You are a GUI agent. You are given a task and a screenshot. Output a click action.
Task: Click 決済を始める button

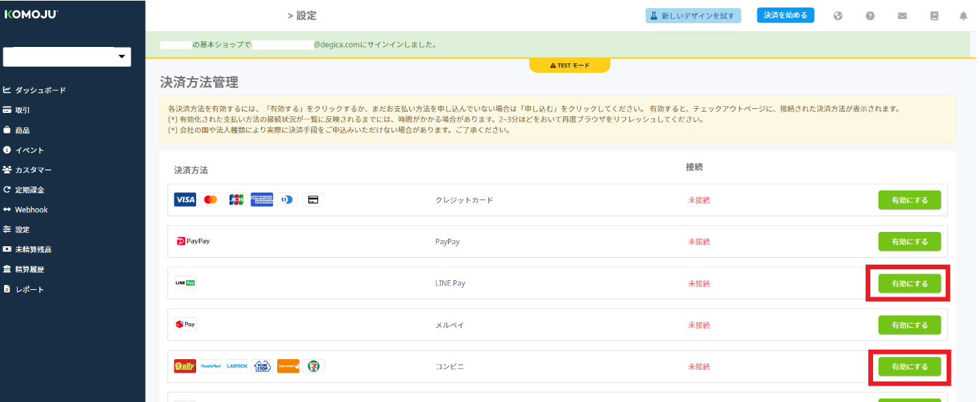(785, 16)
